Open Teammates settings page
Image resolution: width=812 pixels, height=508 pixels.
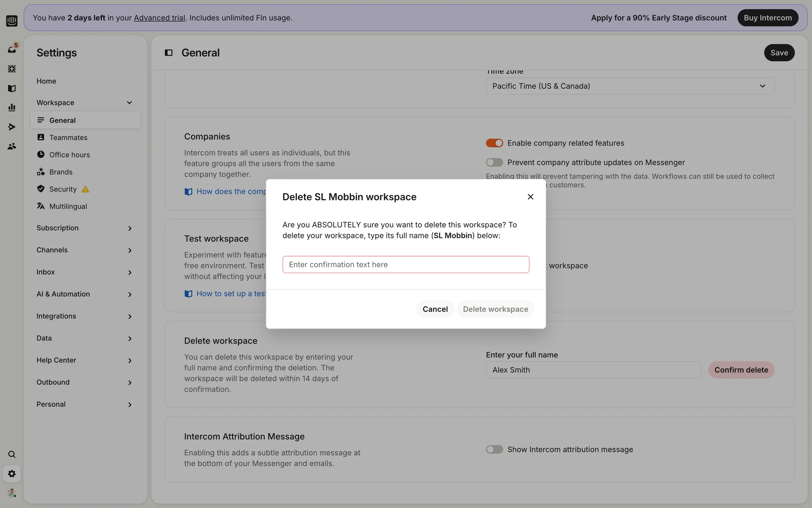click(x=68, y=138)
